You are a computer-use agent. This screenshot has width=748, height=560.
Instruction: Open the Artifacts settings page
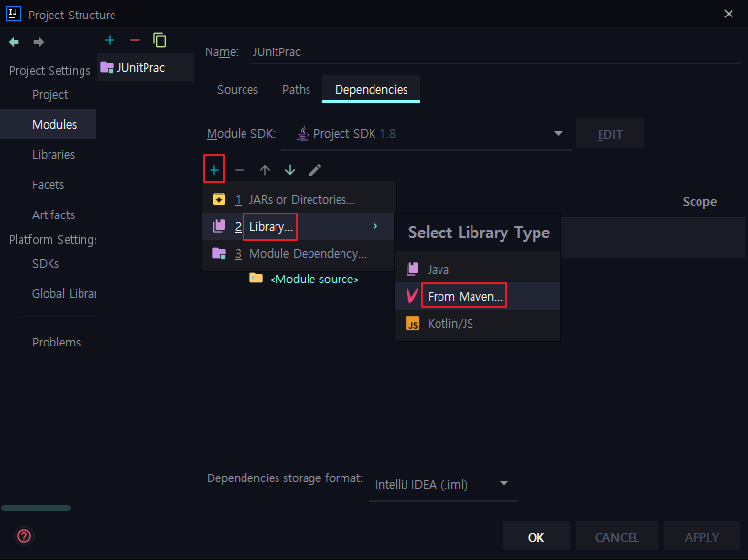coord(53,214)
